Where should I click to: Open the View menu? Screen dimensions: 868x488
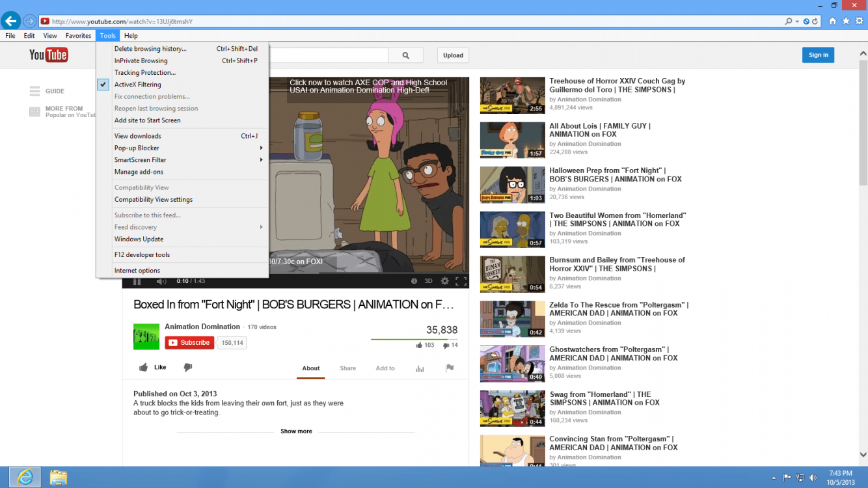tap(50, 36)
